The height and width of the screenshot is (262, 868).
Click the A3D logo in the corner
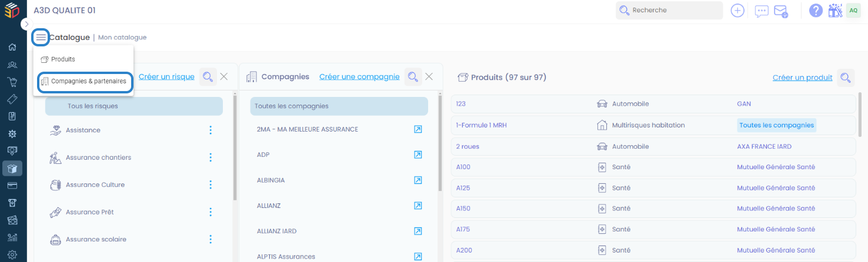[x=12, y=11]
